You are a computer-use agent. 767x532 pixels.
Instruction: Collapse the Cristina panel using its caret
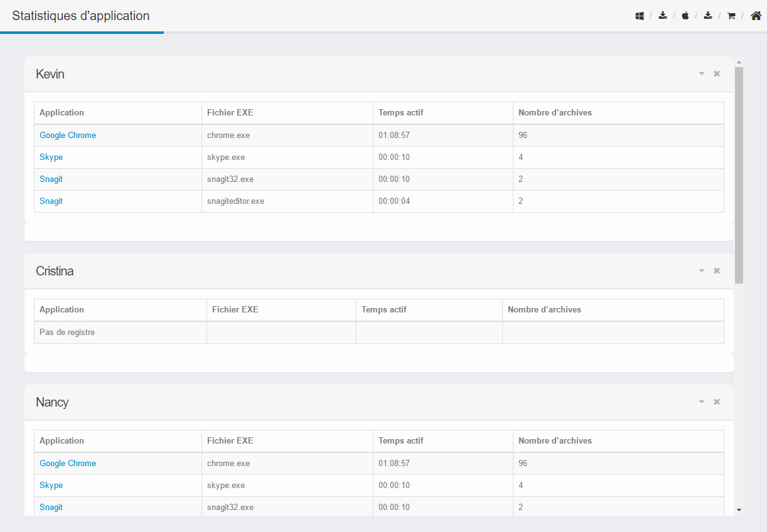(x=702, y=271)
